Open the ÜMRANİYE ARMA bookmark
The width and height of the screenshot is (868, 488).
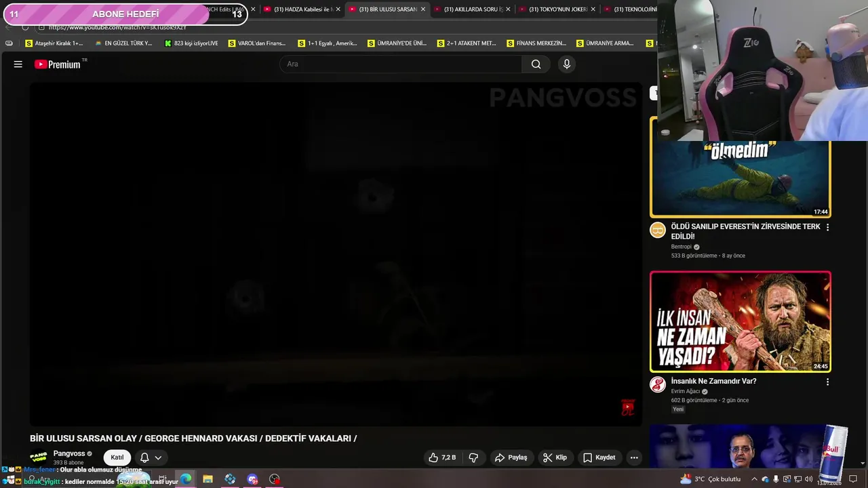tap(605, 43)
